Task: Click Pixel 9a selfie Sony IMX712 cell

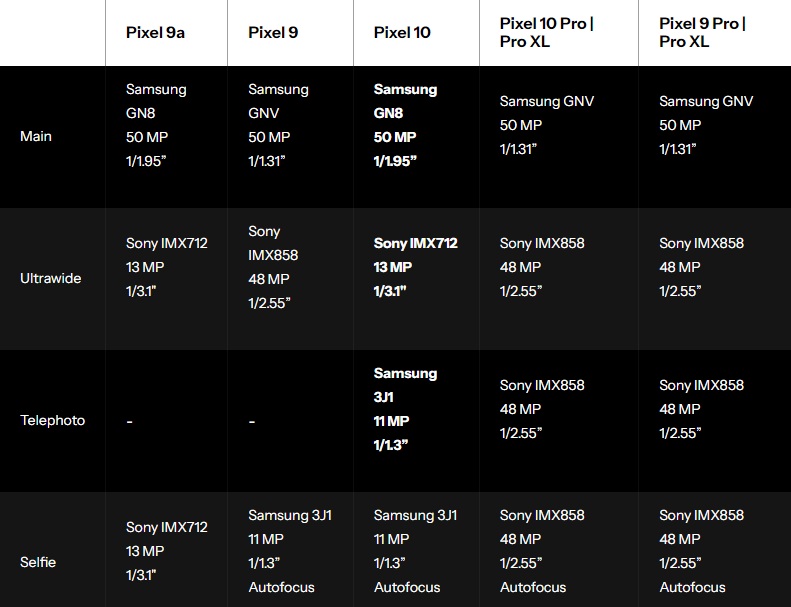Action: [x=166, y=551]
